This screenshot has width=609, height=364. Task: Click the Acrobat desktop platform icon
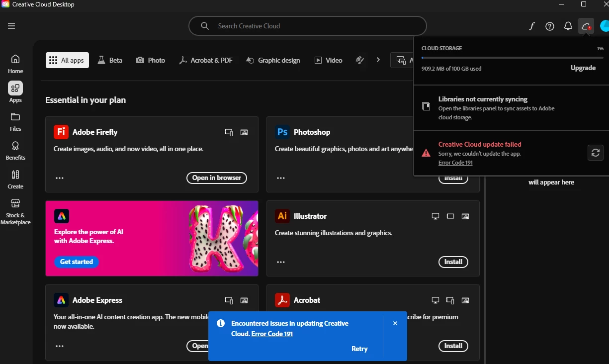(x=435, y=300)
